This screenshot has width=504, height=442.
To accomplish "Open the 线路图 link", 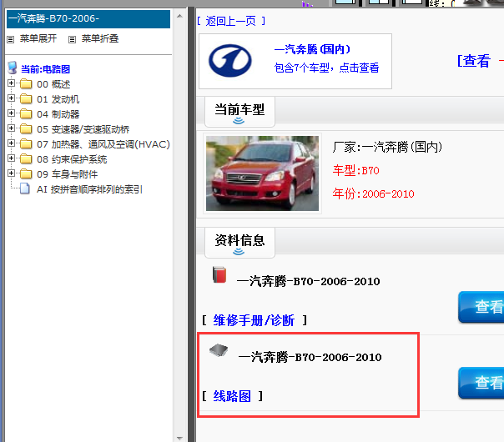I will coord(232,396).
